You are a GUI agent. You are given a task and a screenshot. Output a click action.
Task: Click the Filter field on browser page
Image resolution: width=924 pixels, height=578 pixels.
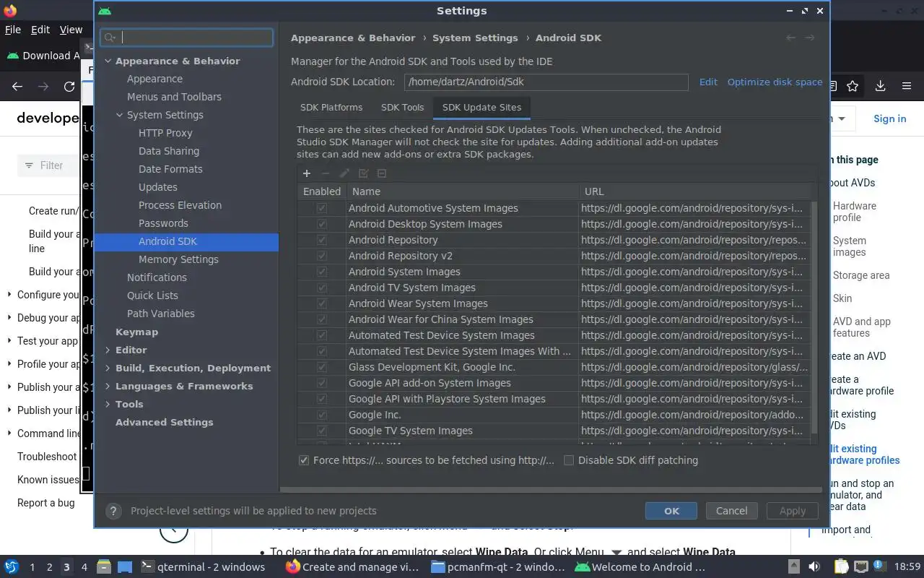tap(51, 165)
